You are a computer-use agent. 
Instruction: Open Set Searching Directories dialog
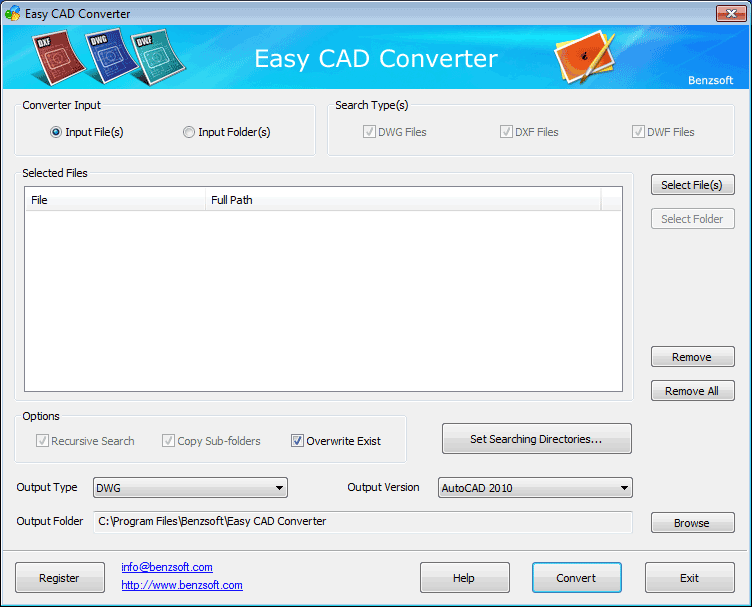(x=536, y=439)
